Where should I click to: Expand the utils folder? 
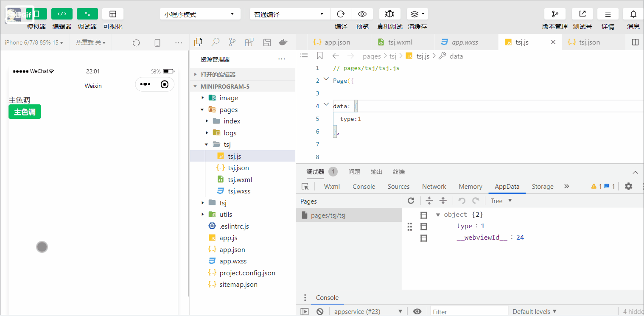pyautogui.click(x=243, y=214)
